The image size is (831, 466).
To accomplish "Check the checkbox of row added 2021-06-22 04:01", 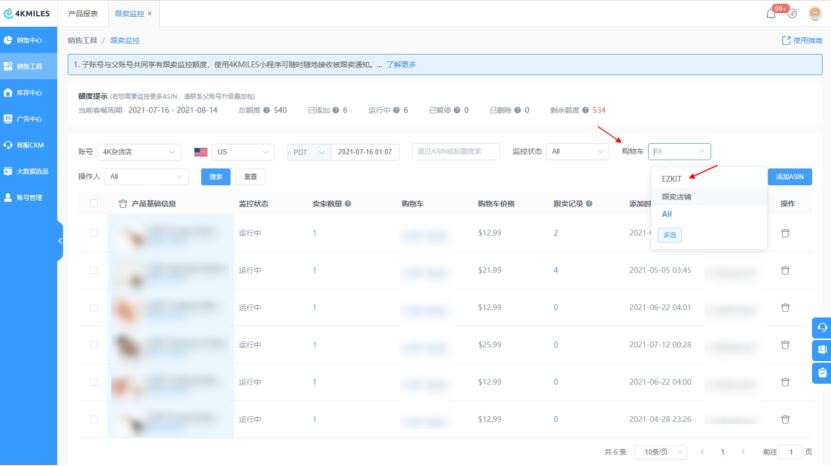I will point(94,307).
